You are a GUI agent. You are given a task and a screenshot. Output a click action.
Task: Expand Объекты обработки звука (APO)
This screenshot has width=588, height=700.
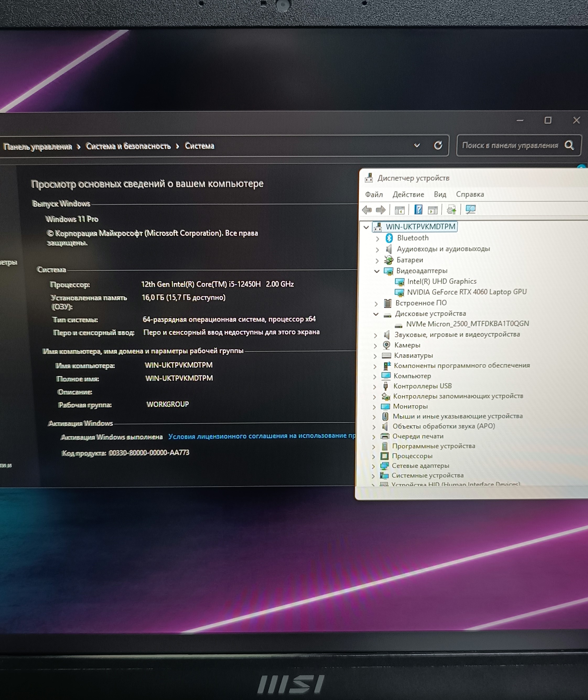pos(374,427)
